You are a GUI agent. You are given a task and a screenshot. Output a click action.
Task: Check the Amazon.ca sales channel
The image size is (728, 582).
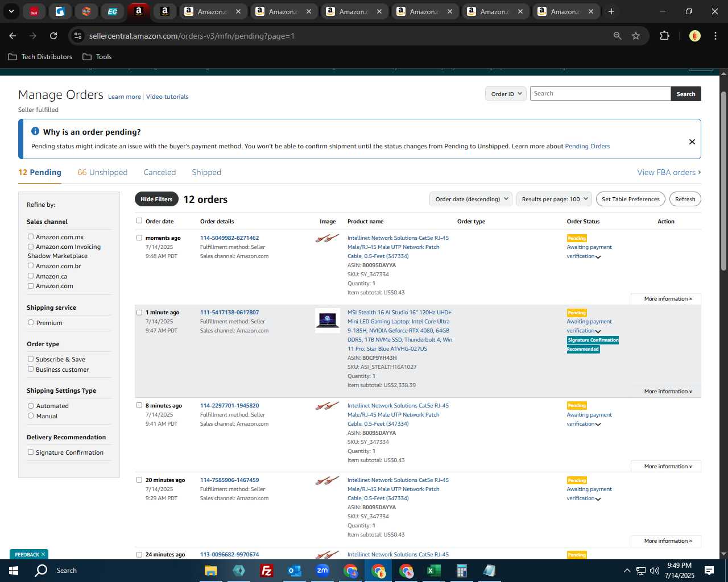click(x=31, y=276)
